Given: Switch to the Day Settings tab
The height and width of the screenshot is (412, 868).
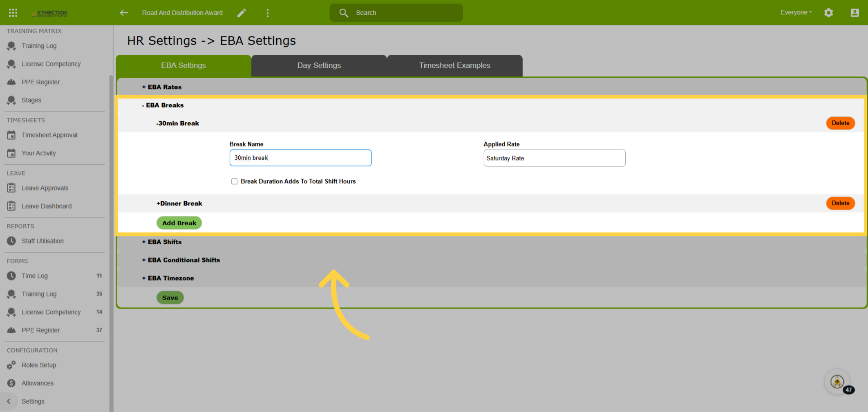Looking at the screenshot, I should coord(319,66).
